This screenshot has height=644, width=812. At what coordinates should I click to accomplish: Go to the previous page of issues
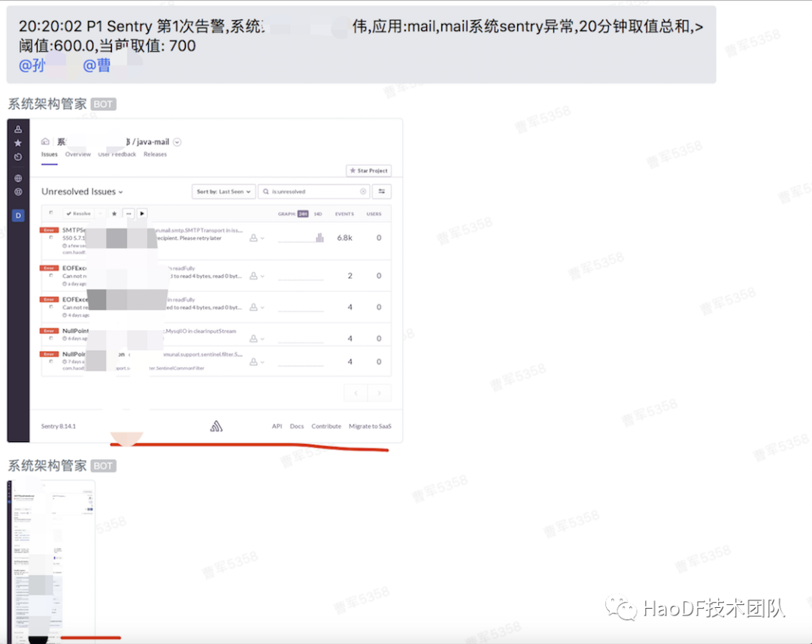(x=356, y=393)
